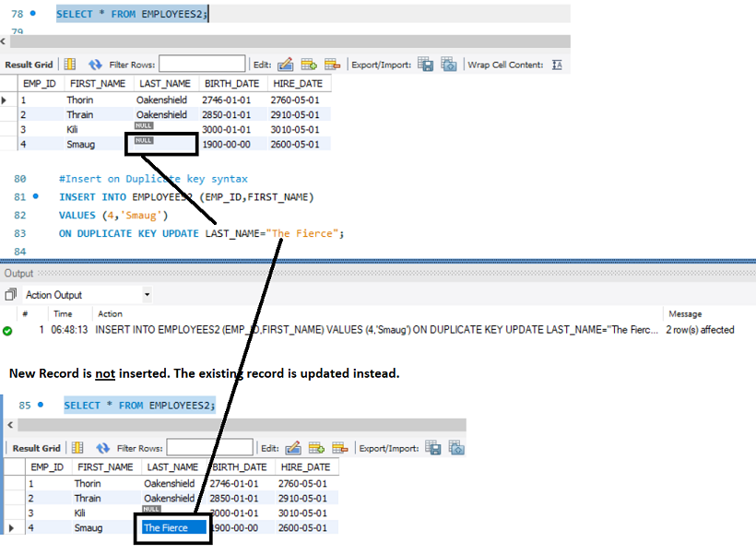Click row 4 selector arrow in lower grid

click(x=12, y=528)
